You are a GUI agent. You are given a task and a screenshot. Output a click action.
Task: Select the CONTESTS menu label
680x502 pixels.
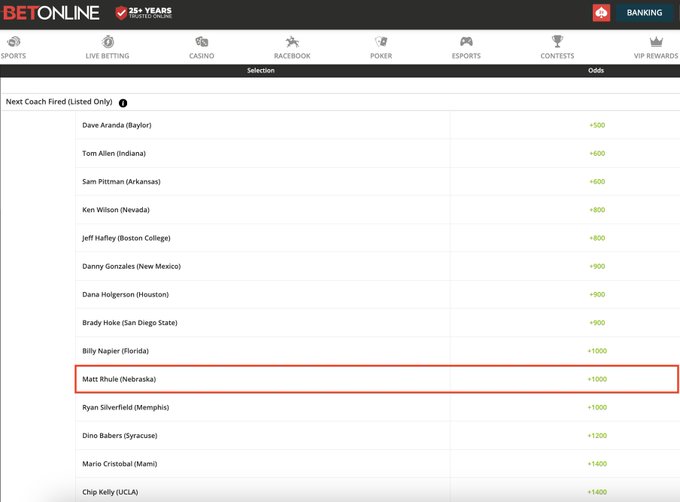(557, 56)
